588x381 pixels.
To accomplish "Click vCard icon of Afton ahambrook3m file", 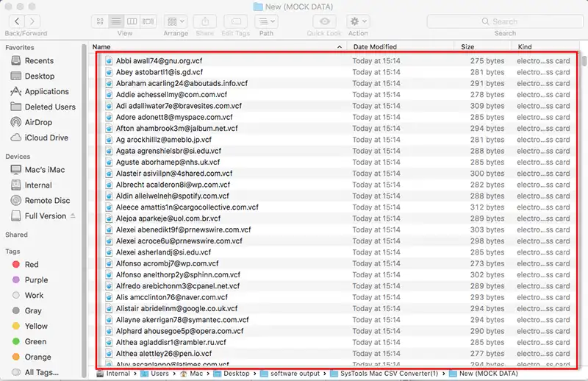I will pyautogui.click(x=109, y=129).
